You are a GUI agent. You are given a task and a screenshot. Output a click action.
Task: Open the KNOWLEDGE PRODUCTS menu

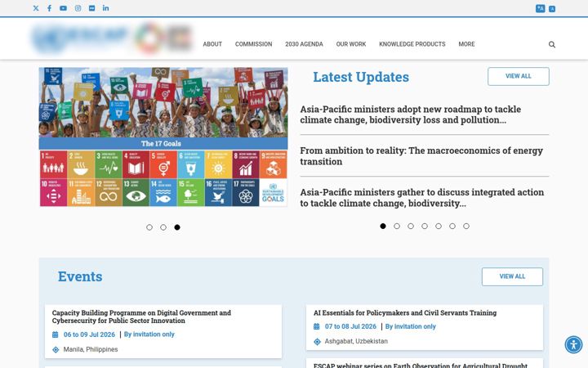(412, 44)
